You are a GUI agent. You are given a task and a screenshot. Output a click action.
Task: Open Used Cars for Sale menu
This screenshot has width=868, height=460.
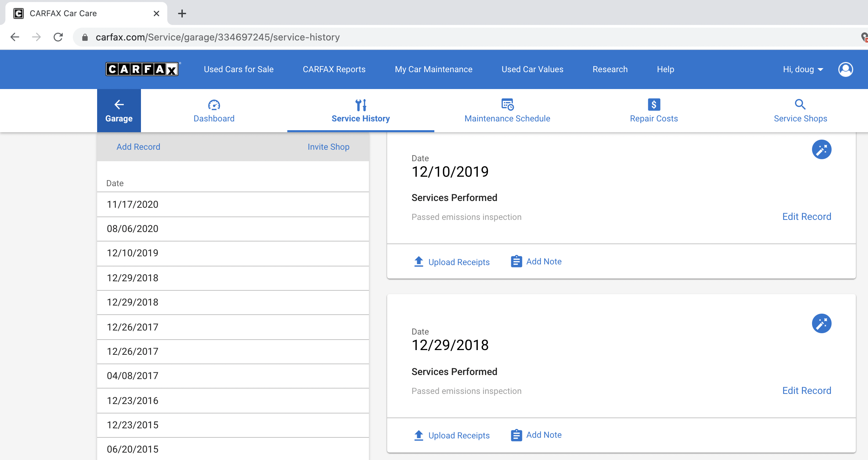[x=239, y=69]
